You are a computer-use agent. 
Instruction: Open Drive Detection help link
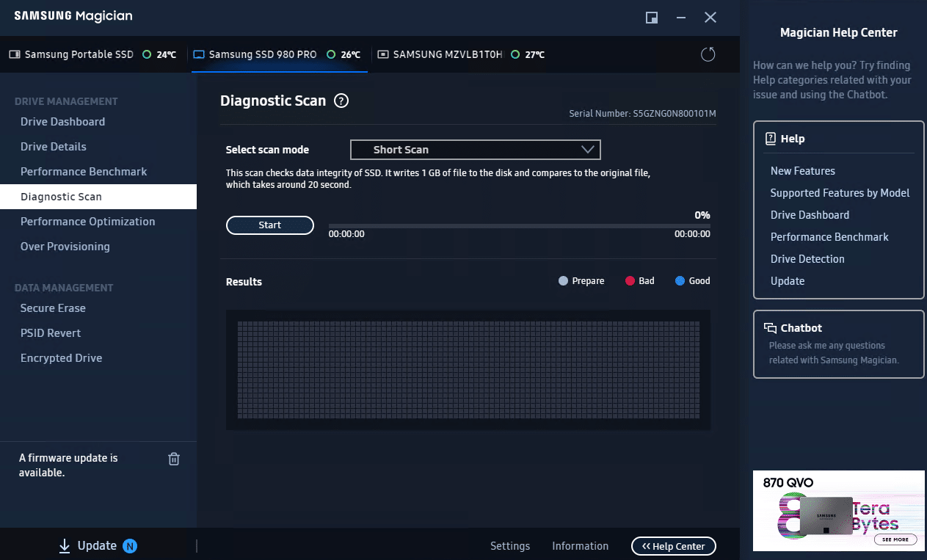(x=807, y=259)
